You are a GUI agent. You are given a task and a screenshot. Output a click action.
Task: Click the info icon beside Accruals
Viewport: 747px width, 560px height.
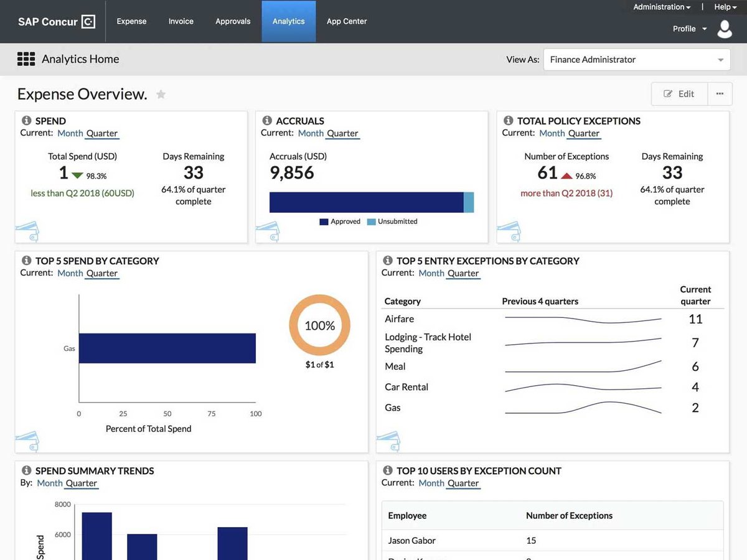tap(267, 121)
